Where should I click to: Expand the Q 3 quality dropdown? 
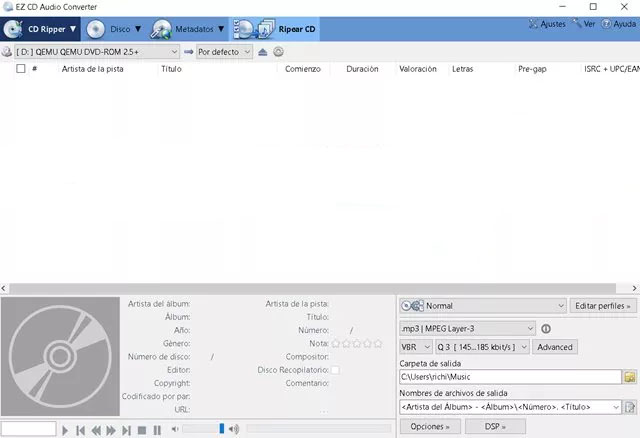pyautogui.click(x=482, y=347)
